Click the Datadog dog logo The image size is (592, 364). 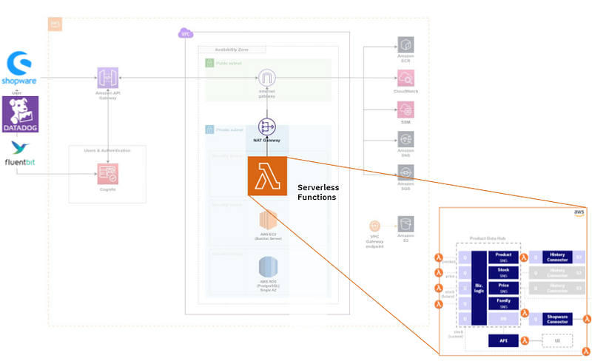(21, 114)
